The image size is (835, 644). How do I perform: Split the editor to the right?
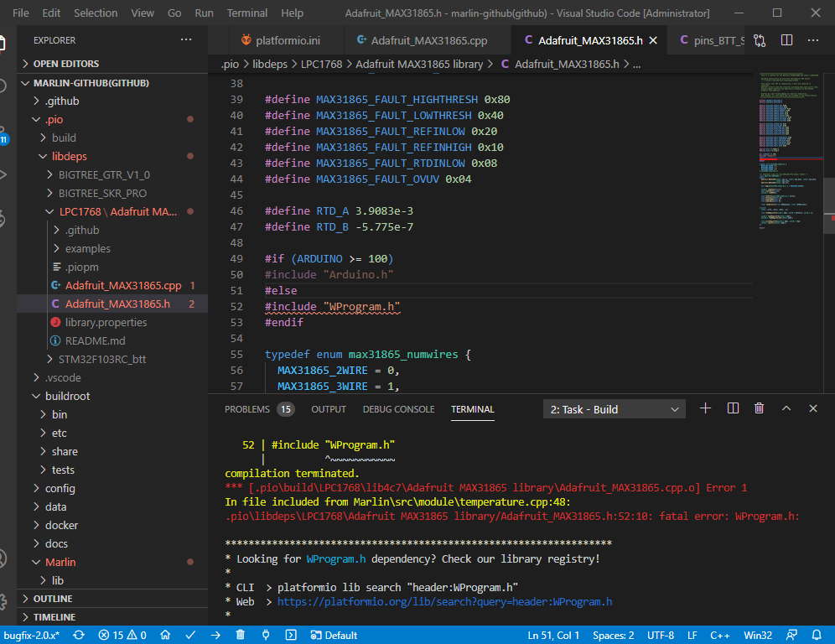(786, 40)
